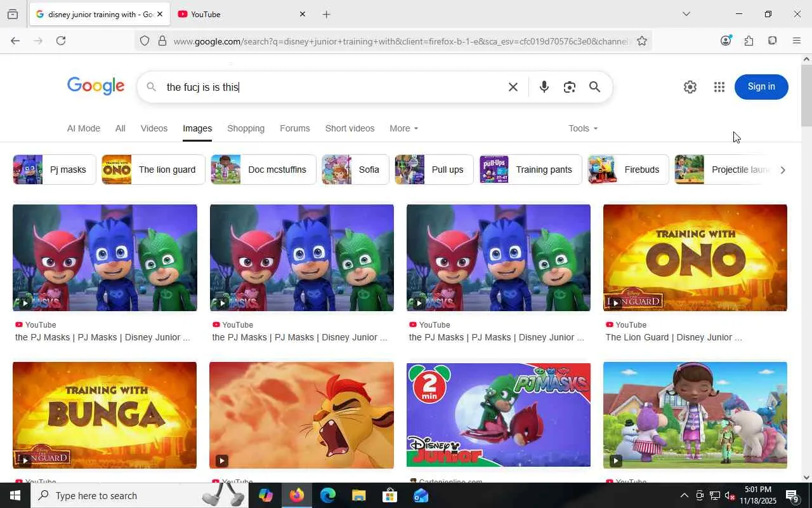Click the muted volume icon in the tray
Viewport: 812px width, 508px height.
730,495
